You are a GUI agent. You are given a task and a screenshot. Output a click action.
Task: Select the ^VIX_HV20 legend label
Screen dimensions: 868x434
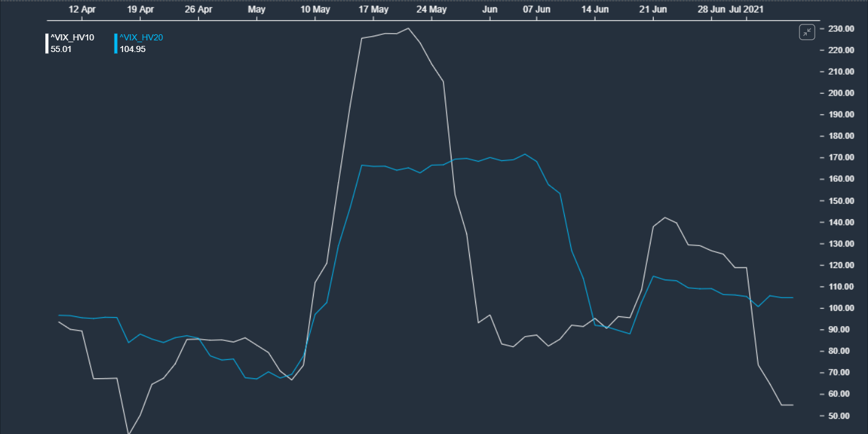(141, 38)
